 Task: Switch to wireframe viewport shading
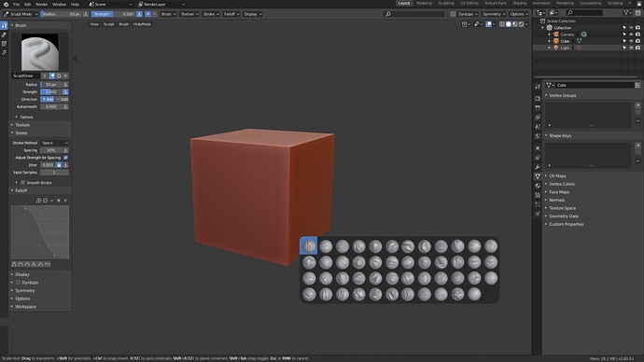[502, 24]
